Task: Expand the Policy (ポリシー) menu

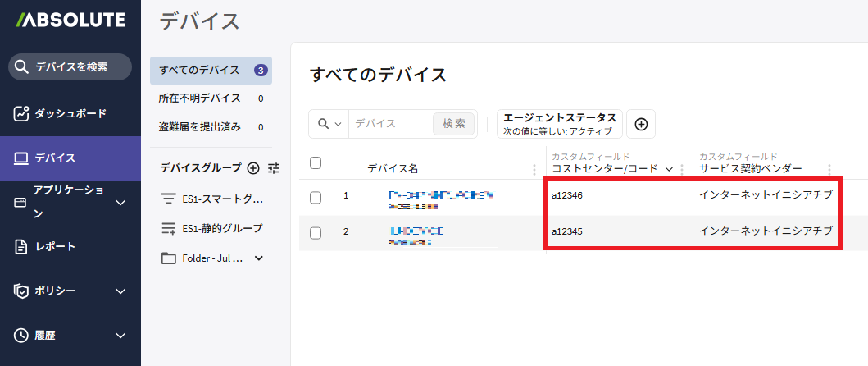Action: tap(120, 291)
